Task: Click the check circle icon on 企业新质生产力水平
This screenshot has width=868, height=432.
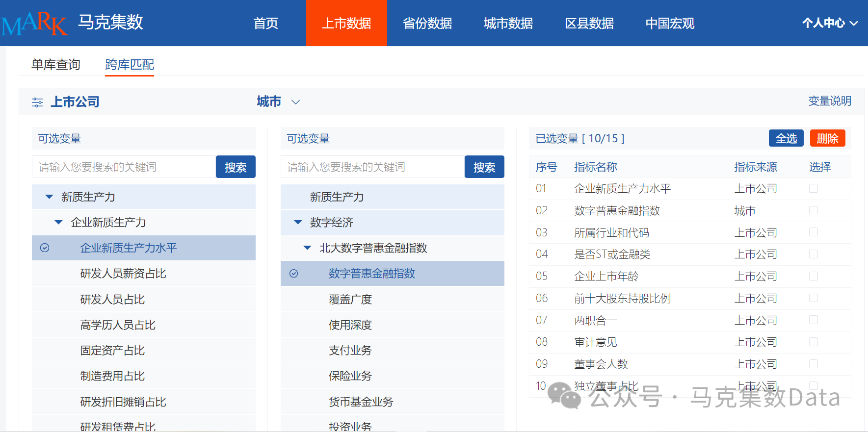Action: (45, 248)
